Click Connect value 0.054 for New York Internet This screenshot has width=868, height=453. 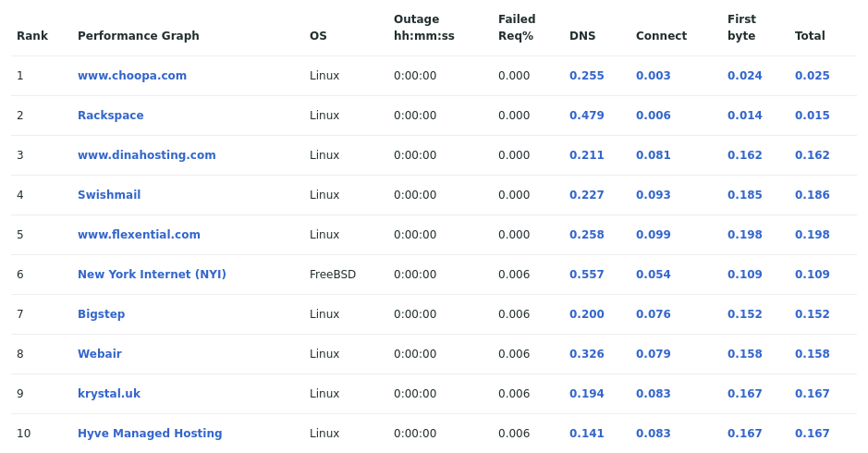click(x=654, y=275)
